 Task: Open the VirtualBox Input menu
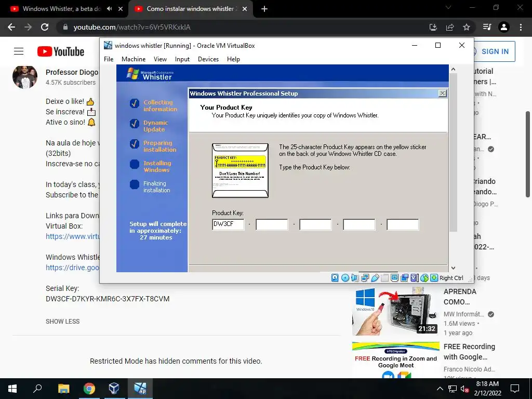click(182, 59)
